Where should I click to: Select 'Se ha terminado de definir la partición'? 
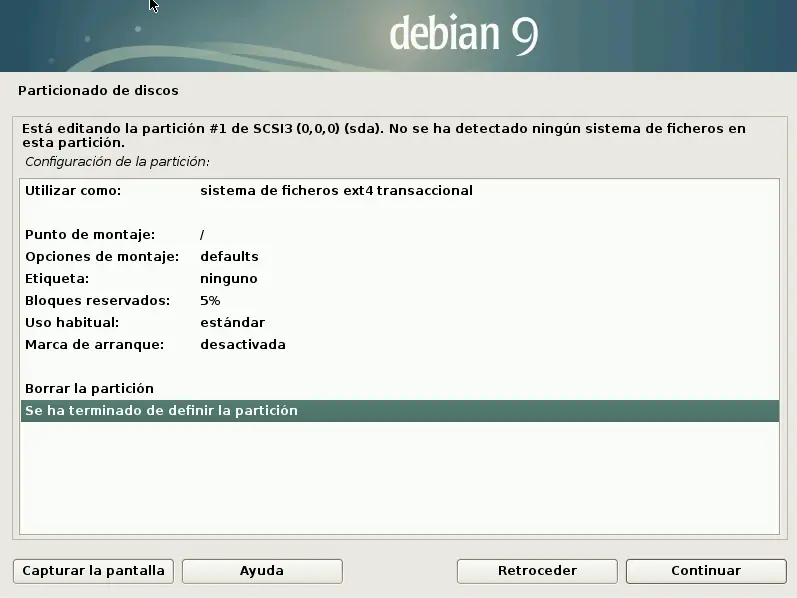tap(400, 411)
